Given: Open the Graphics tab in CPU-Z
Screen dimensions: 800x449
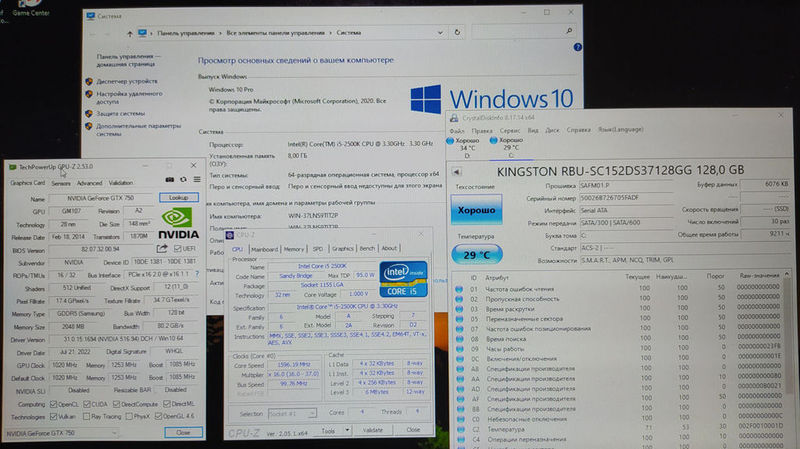Looking at the screenshot, I should tap(342, 248).
